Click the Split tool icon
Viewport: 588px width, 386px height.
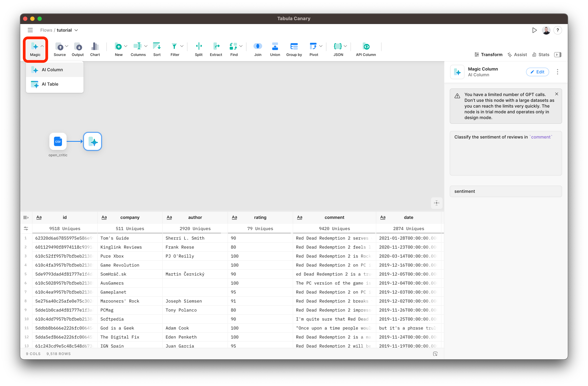[x=199, y=46]
